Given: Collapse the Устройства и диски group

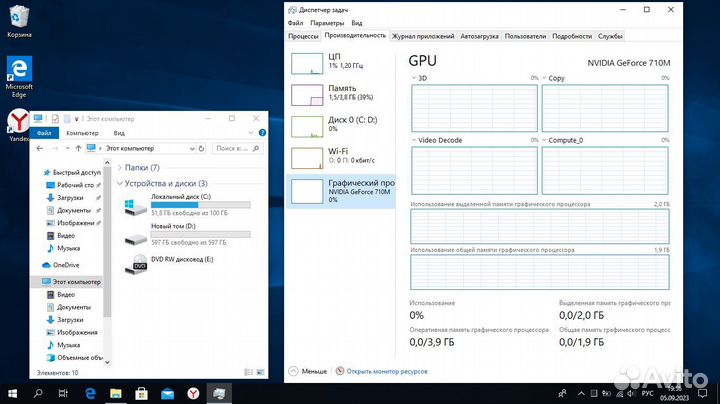Looking at the screenshot, I should (x=121, y=184).
